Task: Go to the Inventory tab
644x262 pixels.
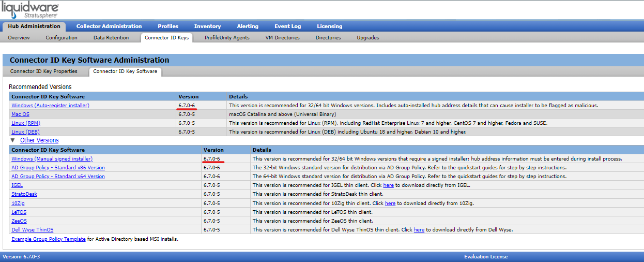Action: (x=208, y=26)
